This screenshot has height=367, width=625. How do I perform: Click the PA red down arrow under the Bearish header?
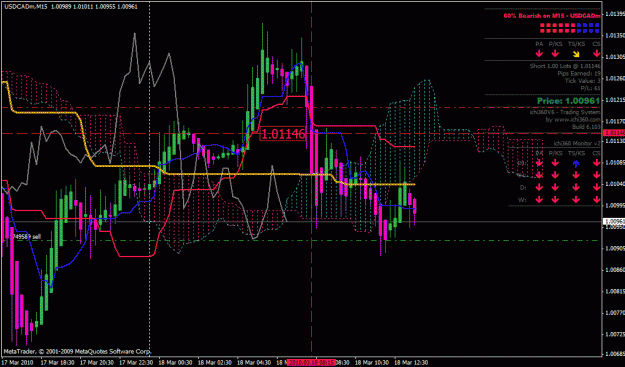click(x=539, y=53)
